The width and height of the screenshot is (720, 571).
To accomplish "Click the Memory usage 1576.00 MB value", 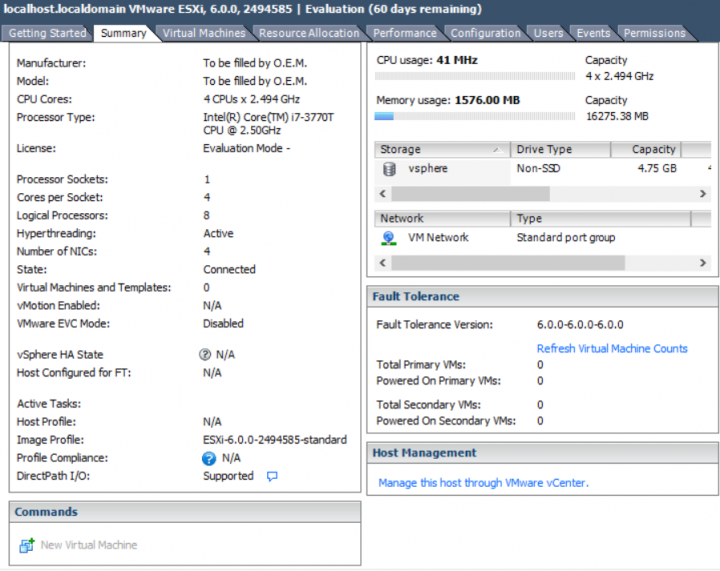I will (x=487, y=100).
